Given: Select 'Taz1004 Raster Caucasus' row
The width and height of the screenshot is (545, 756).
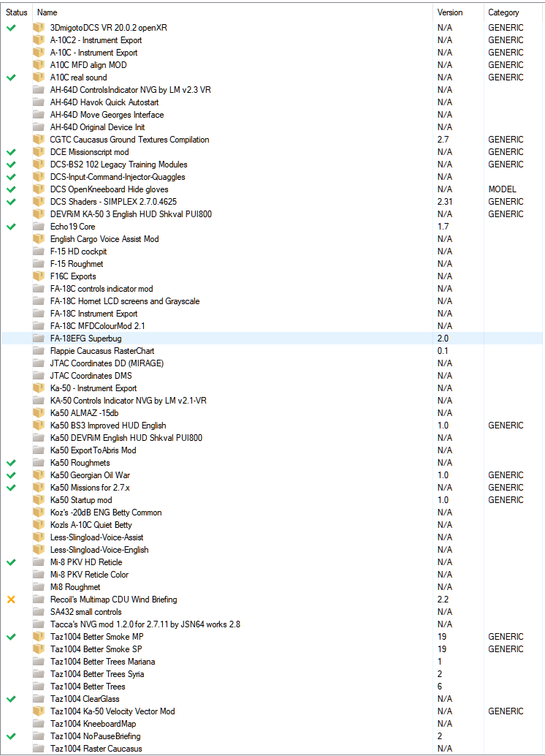Looking at the screenshot, I should (272, 749).
